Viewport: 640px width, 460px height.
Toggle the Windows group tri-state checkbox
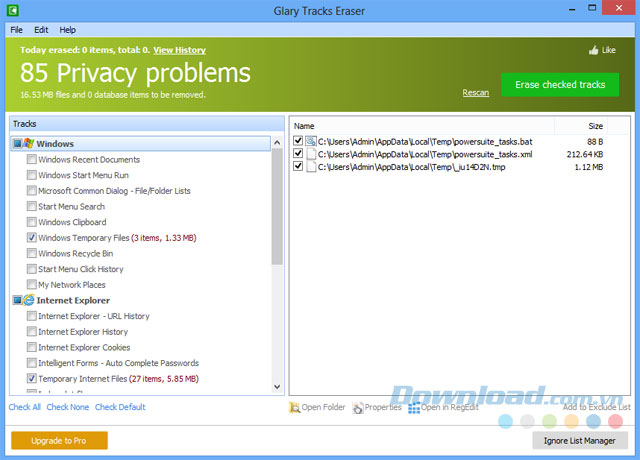pos(18,144)
